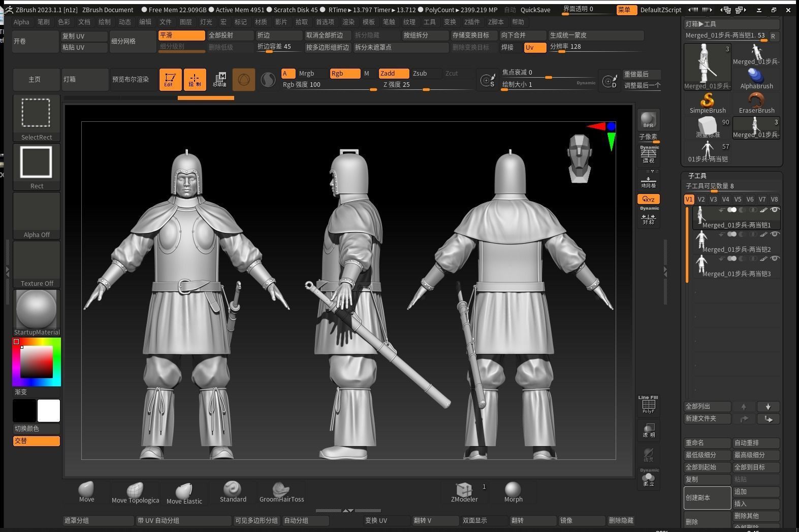Click the head camera view orientation icon
The height and width of the screenshot is (532, 799).
[580, 158]
